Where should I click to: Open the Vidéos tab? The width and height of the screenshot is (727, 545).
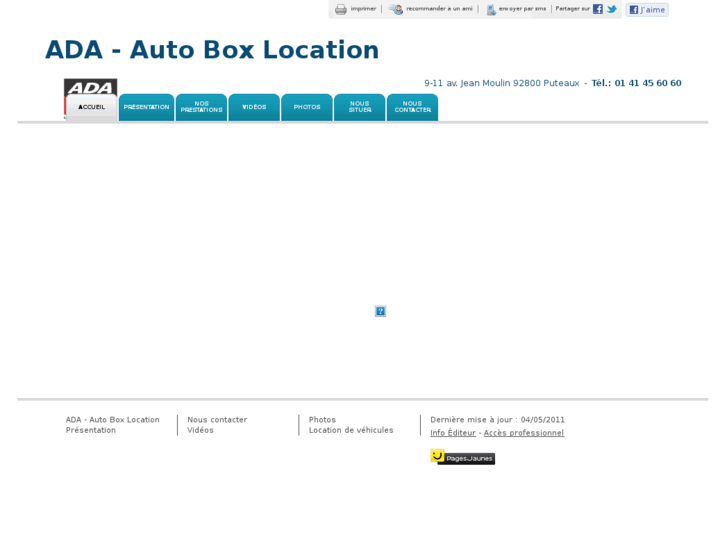point(254,108)
